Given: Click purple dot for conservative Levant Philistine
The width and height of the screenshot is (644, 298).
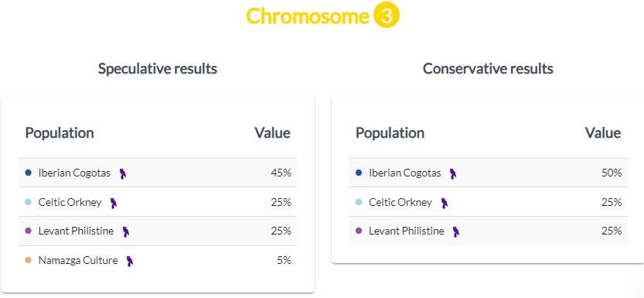Looking at the screenshot, I should pos(359,231).
